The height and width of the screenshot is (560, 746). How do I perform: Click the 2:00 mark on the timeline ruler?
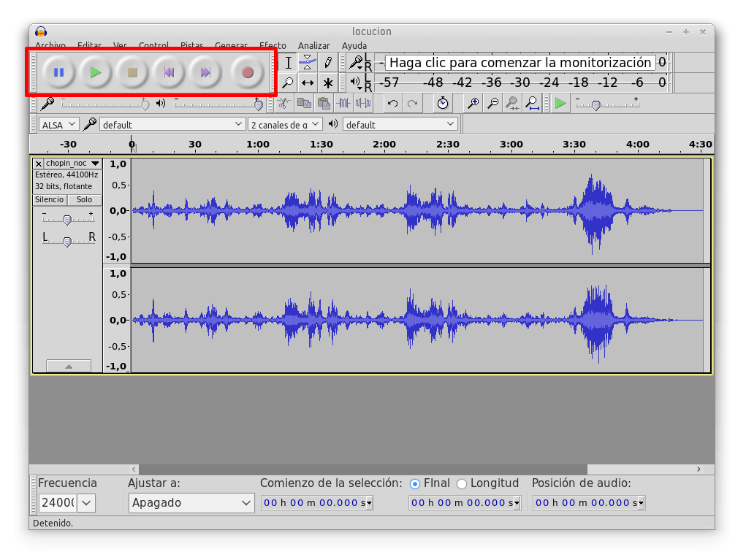pyautogui.click(x=384, y=145)
